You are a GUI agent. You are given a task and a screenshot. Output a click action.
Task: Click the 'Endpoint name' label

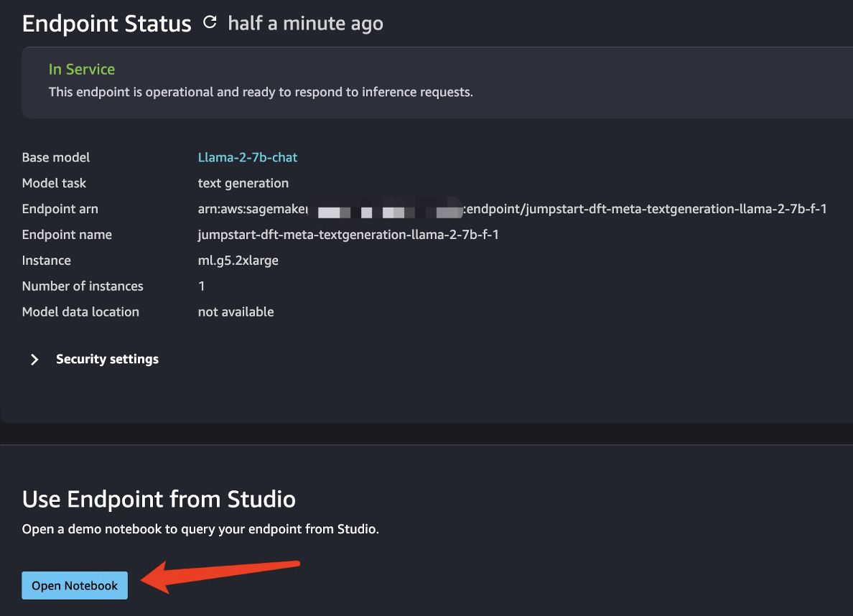[x=67, y=235]
